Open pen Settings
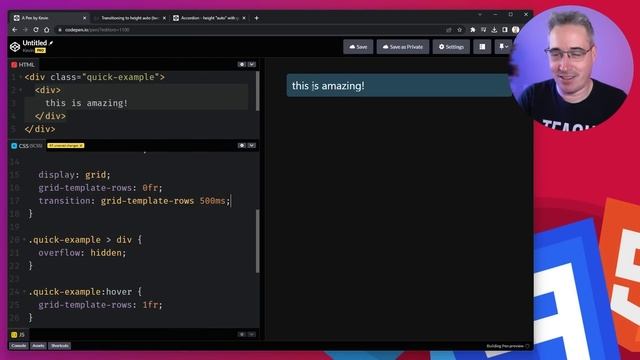This screenshot has width=640, height=360. tap(451, 47)
